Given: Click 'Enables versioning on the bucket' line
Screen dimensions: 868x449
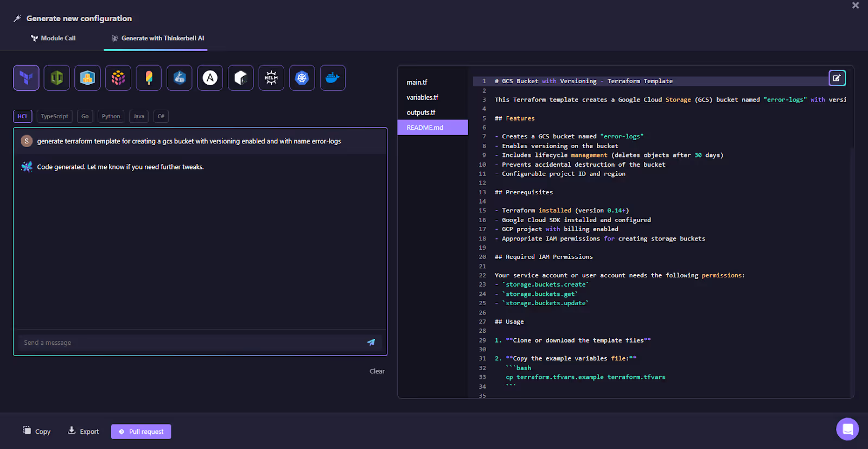Looking at the screenshot, I should coord(557,146).
